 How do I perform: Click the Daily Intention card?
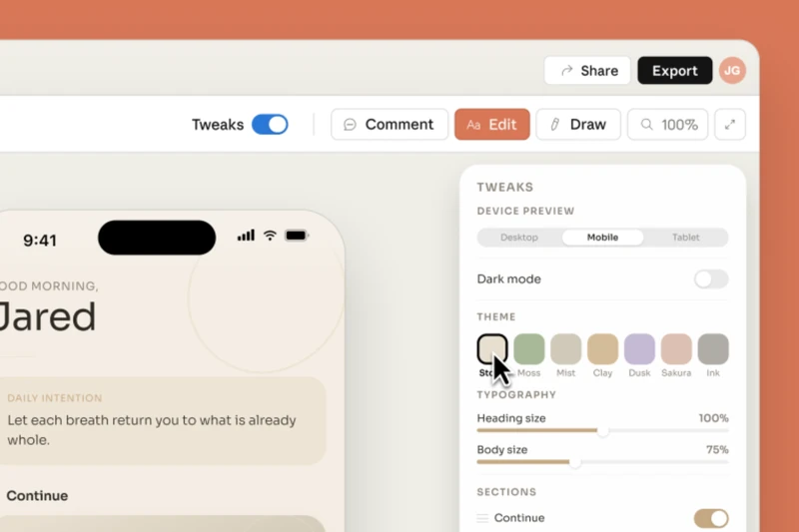tap(160, 420)
